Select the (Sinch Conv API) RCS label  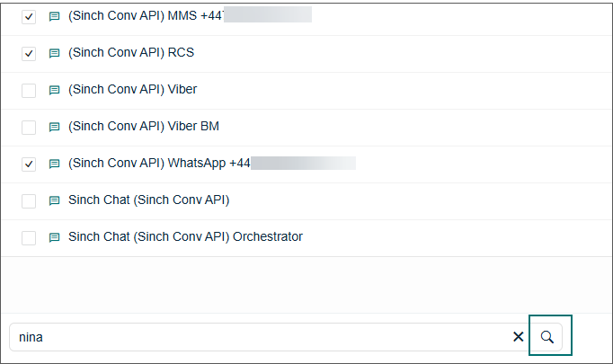coord(131,52)
